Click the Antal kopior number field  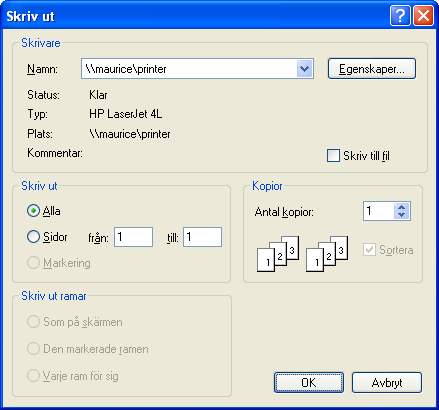coord(379,211)
